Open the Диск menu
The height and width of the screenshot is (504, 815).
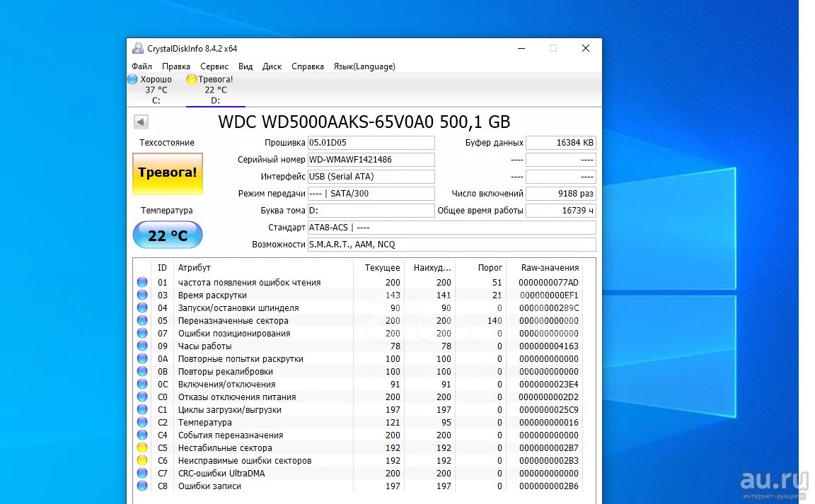coord(272,66)
